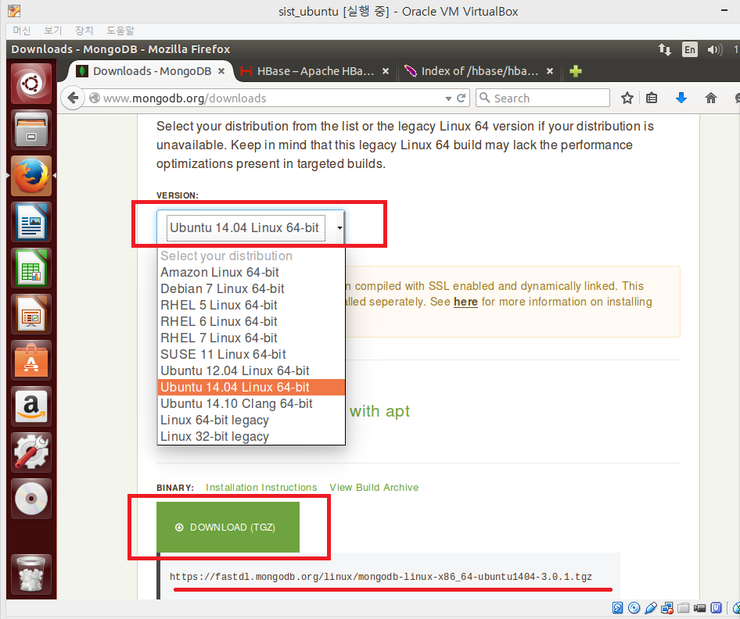Click the reload page icon in address bar
Viewport: 740px width, 619px height.
coord(461,98)
